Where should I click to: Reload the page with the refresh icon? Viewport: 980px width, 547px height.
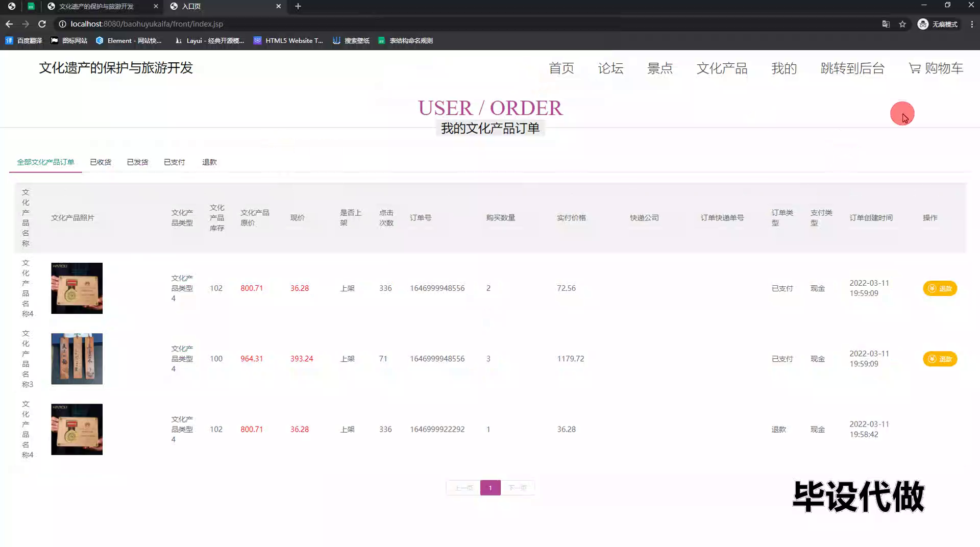(x=42, y=24)
